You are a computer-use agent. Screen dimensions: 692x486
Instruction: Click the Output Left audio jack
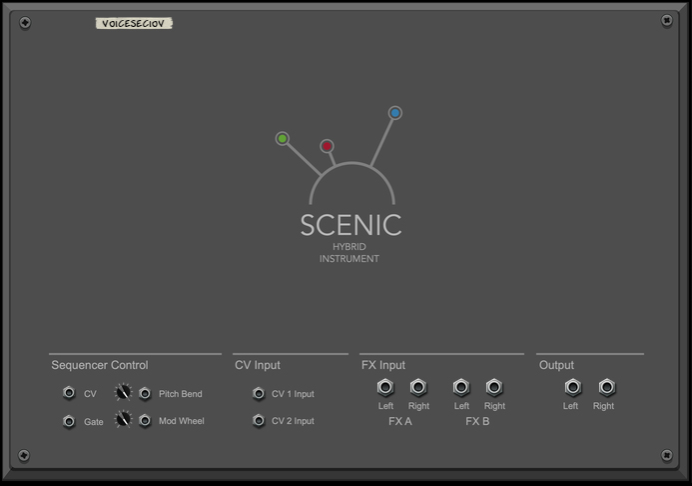573,387
